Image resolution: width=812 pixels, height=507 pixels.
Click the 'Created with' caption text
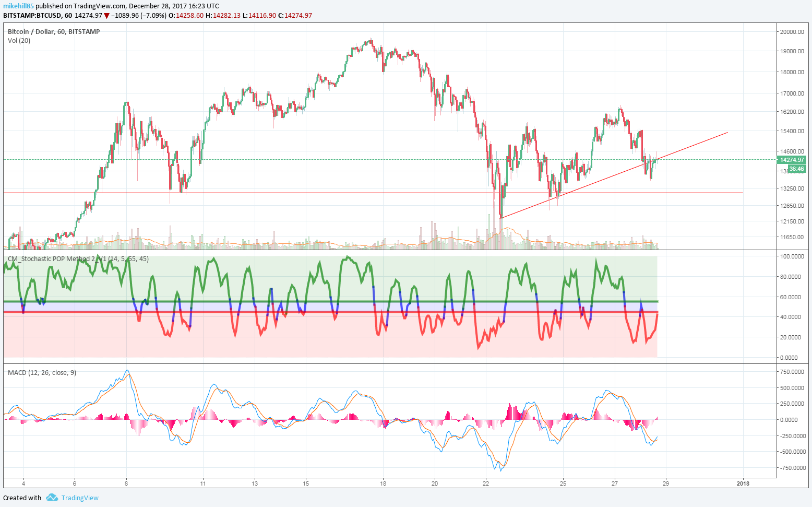[x=22, y=498]
